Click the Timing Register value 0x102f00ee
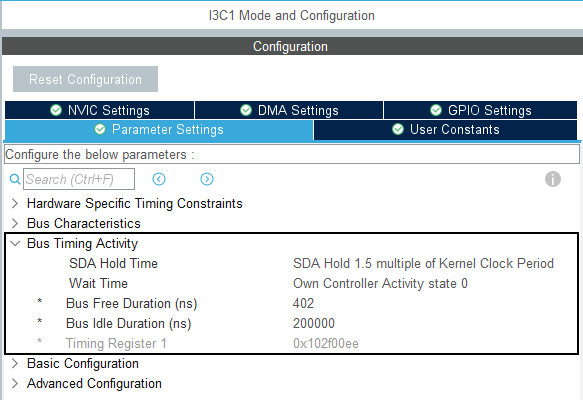Viewport: 583px width, 400px height. [x=326, y=343]
